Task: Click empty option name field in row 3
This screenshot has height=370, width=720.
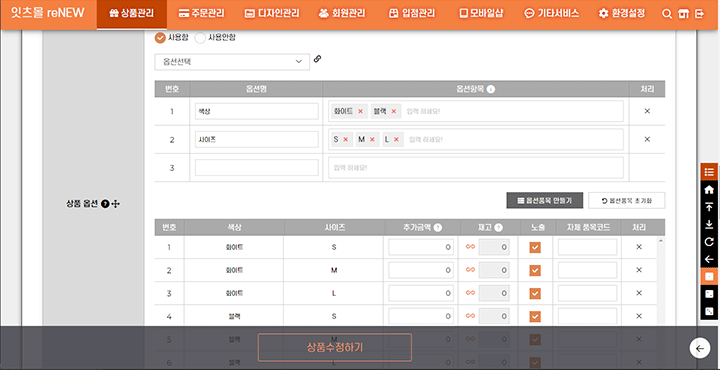Action: (257, 168)
